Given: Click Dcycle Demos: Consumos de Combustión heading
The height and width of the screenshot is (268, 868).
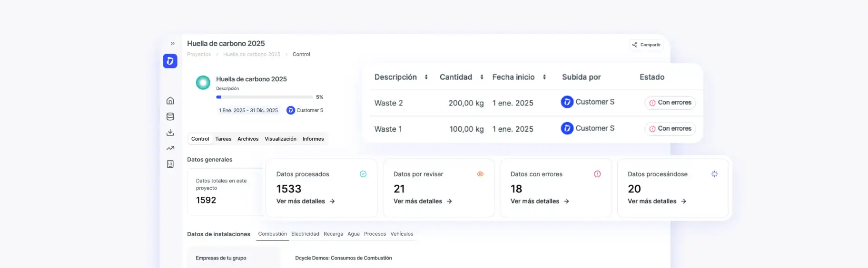Looking at the screenshot, I should click(344, 258).
